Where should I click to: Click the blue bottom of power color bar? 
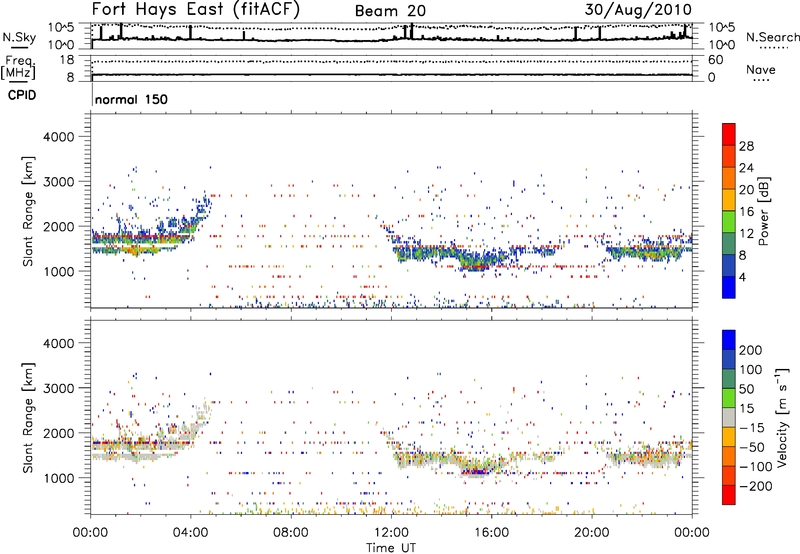coord(729,287)
